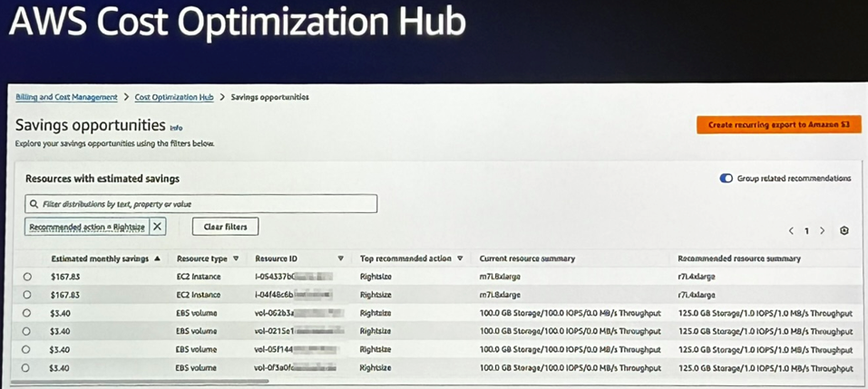Select radio button for first $167.83 row

click(27, 277)
